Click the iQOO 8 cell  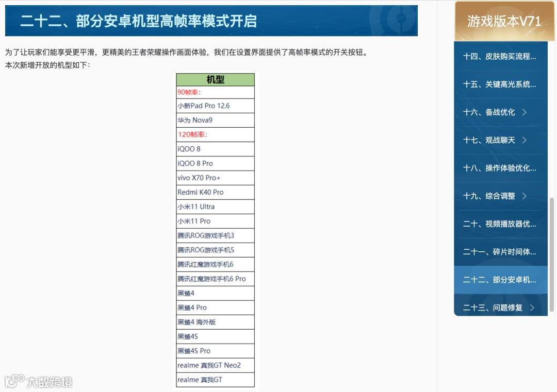(215, 149)
